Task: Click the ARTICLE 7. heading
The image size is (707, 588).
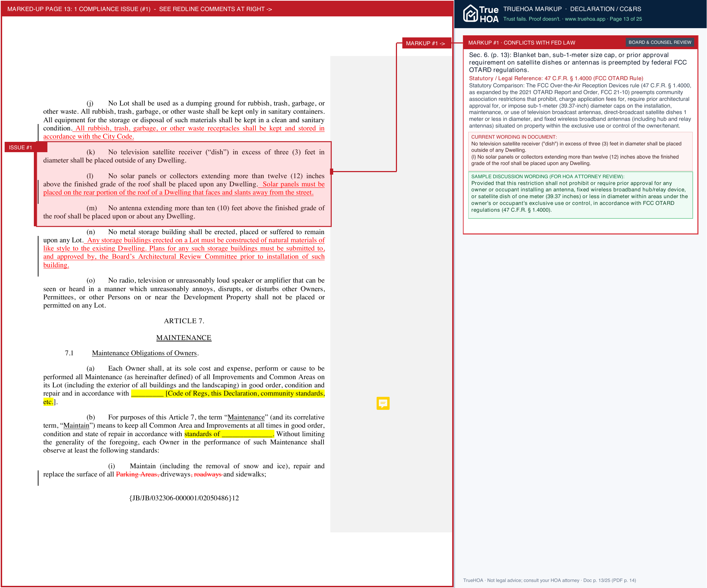Action: (x=184, y=321)
